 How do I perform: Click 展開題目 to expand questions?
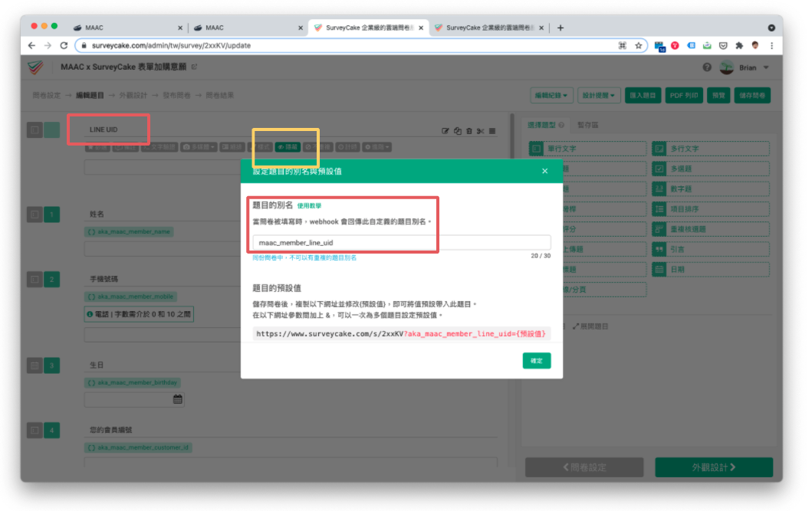(x=590, y=327)
